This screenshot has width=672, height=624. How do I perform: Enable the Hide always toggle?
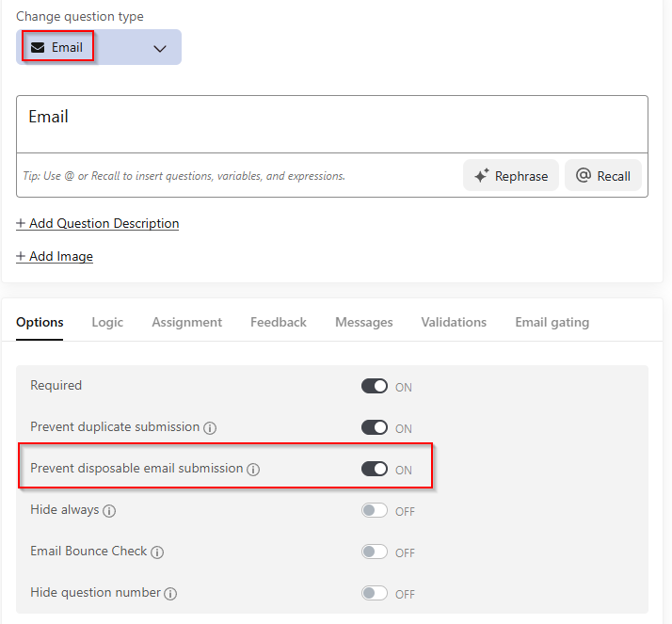tap(375, 511)
